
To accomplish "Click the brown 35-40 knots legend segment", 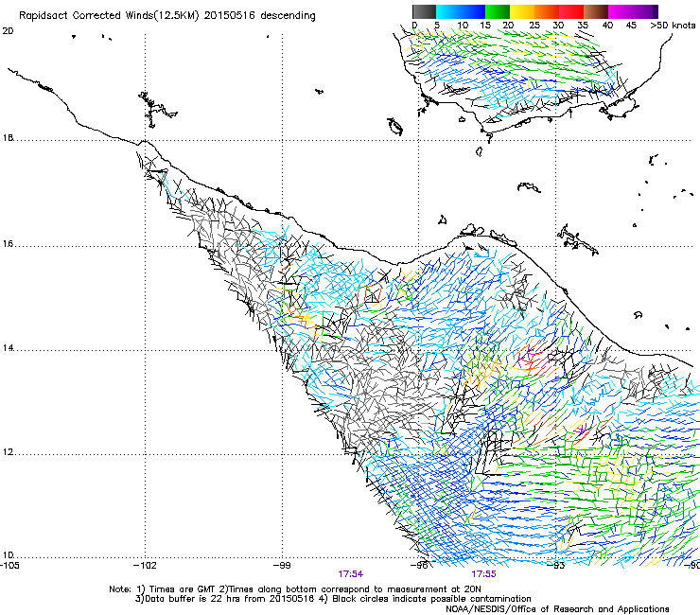I will (596, 11).
